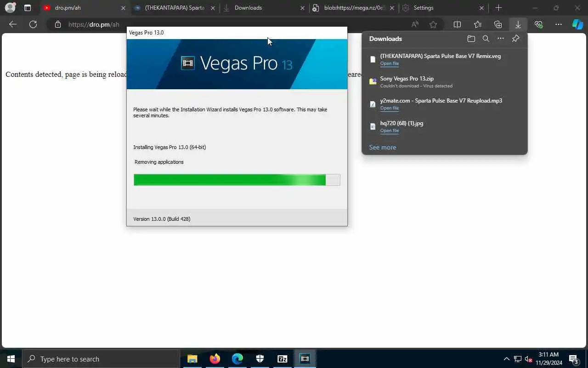The height and width of the screenshot is (368, 588).
Task: Activate Read aloud icon in address bar
Action: pyautogui.click(x=415, y=24)
